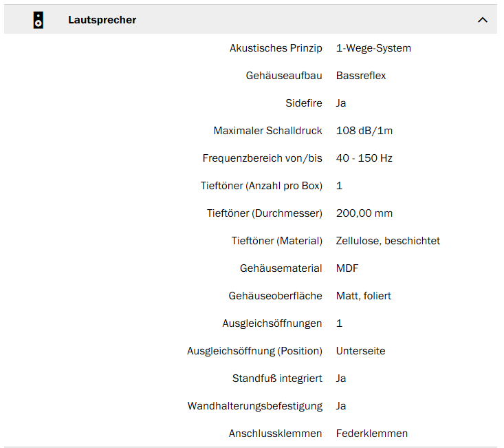
Task: Click the MDF value
Action: pos(347,268)
